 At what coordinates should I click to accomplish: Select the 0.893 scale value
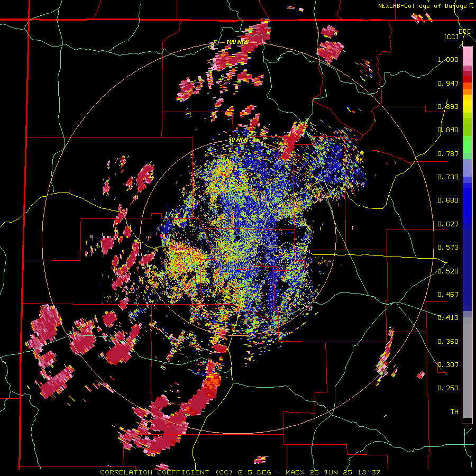pyautogui.click(x=448, y=106)
